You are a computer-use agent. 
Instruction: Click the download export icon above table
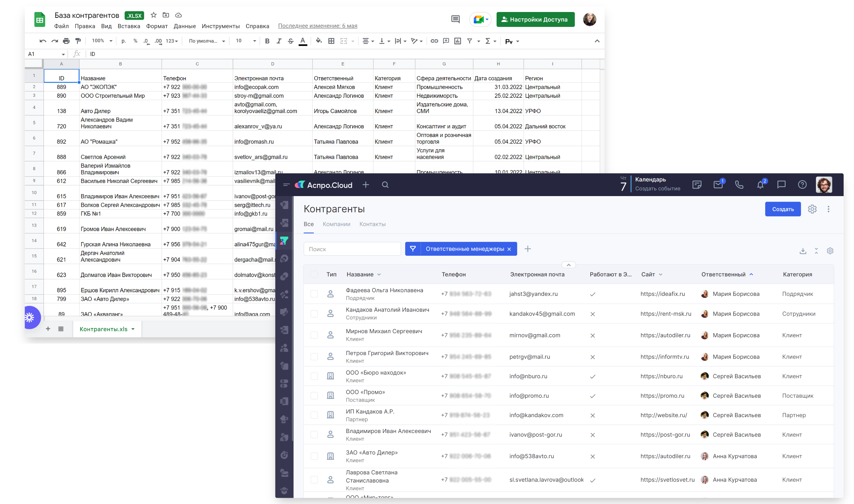[803, 251]
